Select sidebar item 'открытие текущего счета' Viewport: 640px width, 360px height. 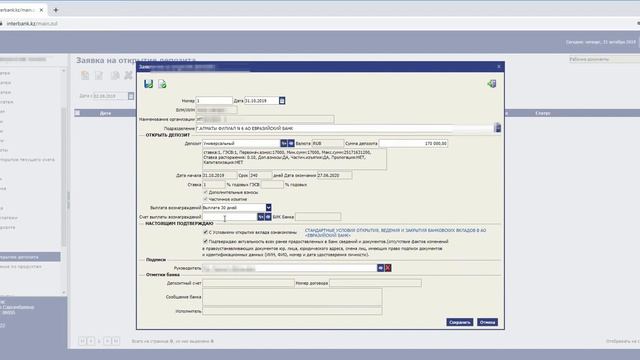(x=27, y=160)
